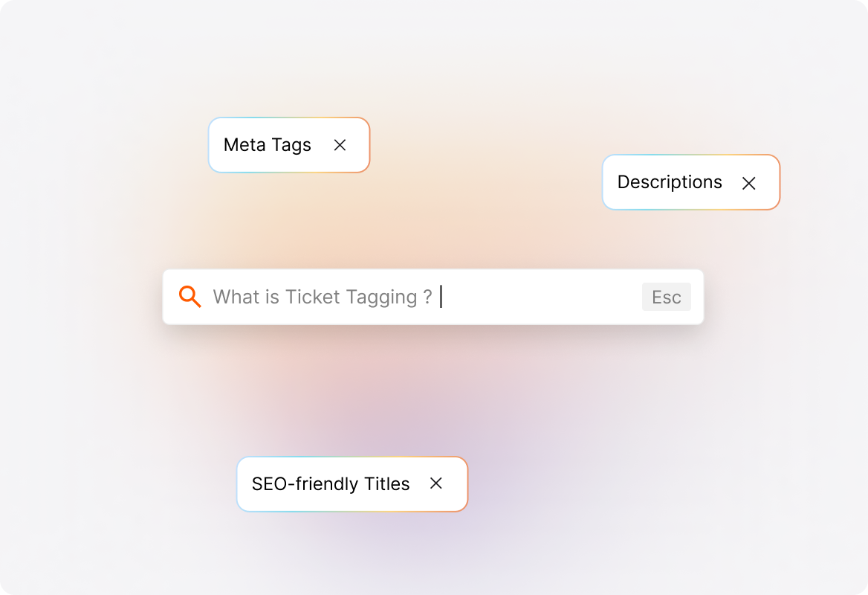This screenshot has width=868, height=595.
Task: Select the SEO-friendly Titles chip
Action: (352, 483)
